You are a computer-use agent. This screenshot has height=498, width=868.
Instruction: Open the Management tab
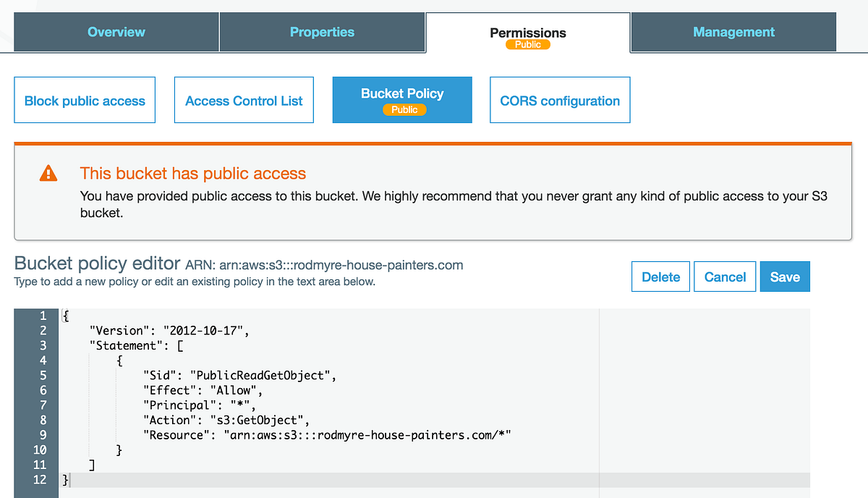coord(733,32)
